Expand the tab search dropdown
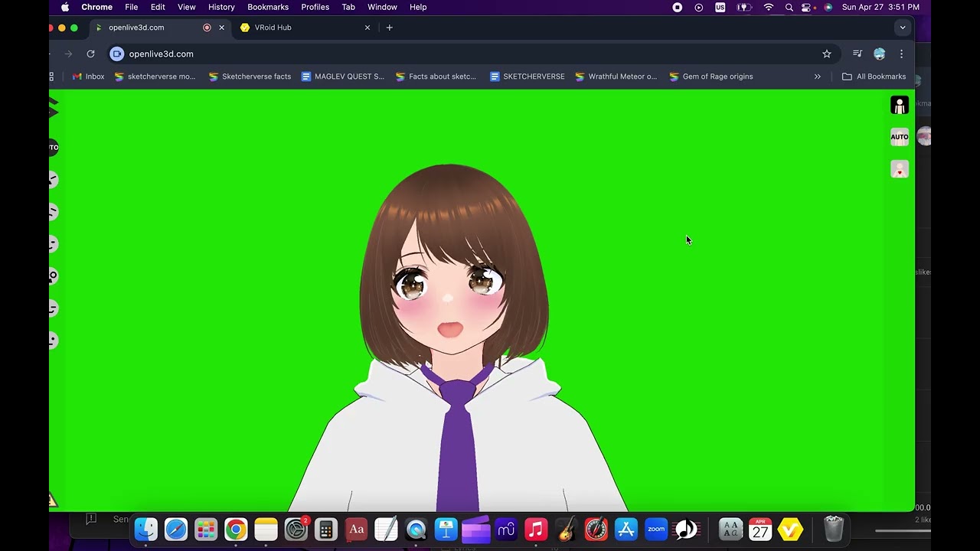The image size is (980, 551). (903, 28)
